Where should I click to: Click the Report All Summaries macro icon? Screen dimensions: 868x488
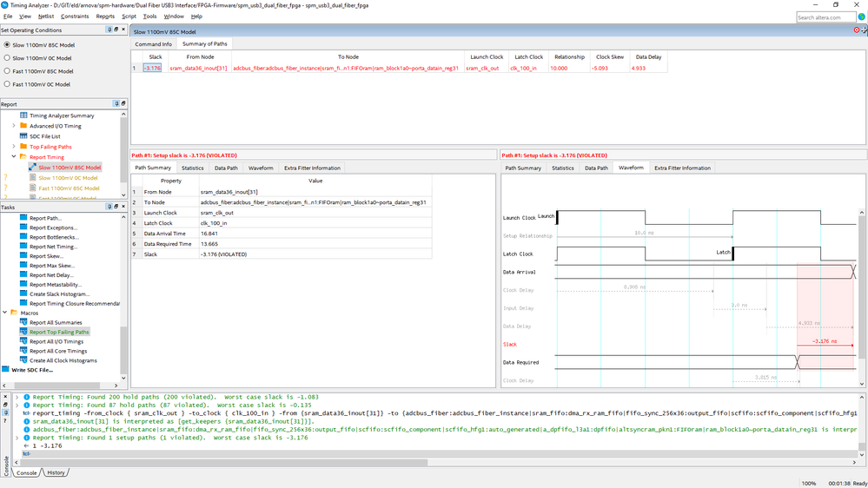coord(24,322)
